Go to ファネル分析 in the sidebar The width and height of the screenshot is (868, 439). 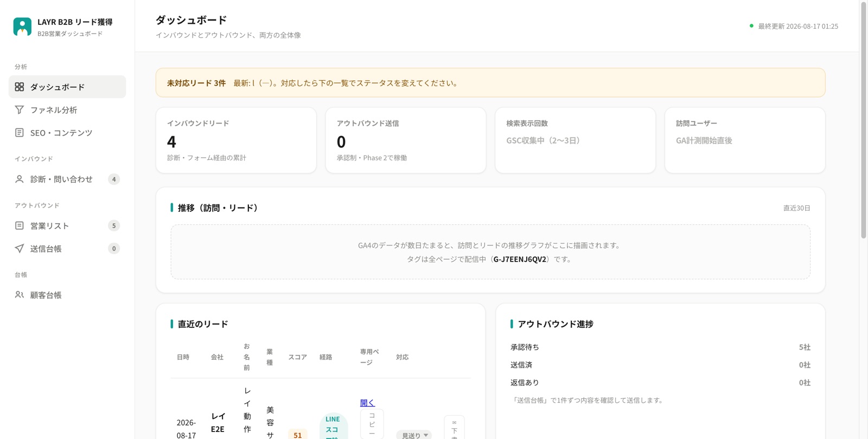coord(67,109)
